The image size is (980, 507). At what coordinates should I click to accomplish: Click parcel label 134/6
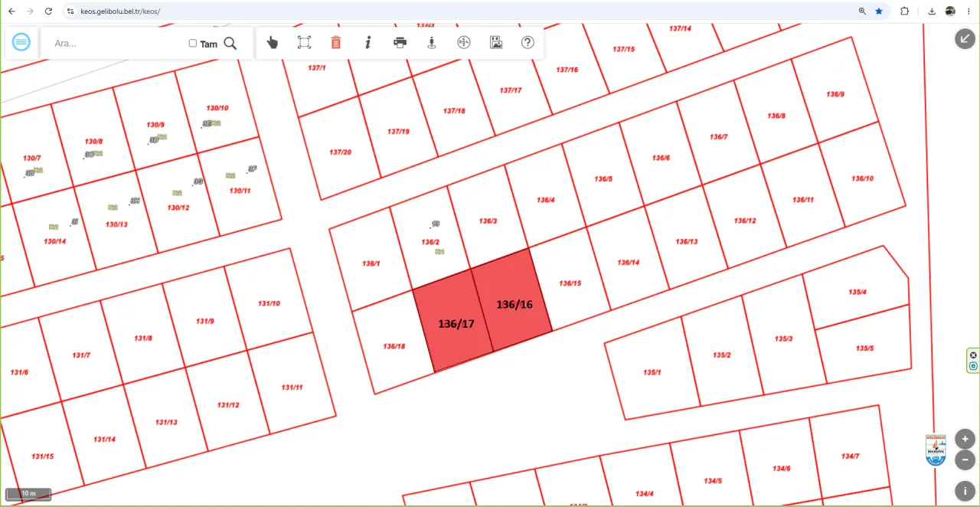coord(781,469)
